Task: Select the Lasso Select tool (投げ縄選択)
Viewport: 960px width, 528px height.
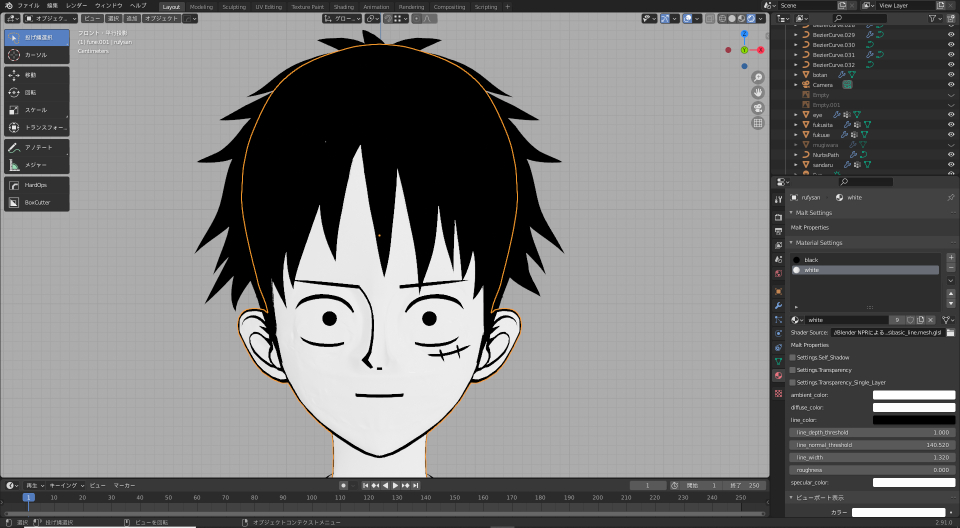Action: pyautogui.click(x=37, y=37)
